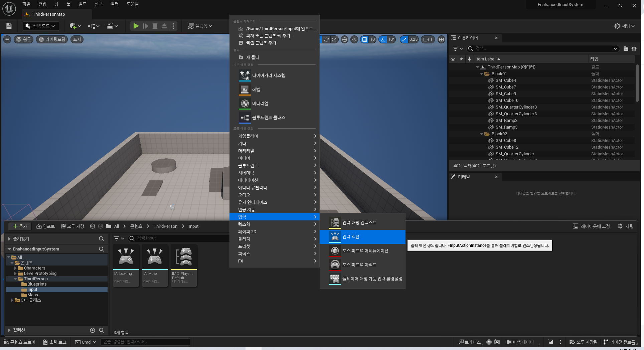Open the 선택 모드 dropdown
Image resolution: width=644 pixels, height=350 pixels.
click(x=41, y=26)
